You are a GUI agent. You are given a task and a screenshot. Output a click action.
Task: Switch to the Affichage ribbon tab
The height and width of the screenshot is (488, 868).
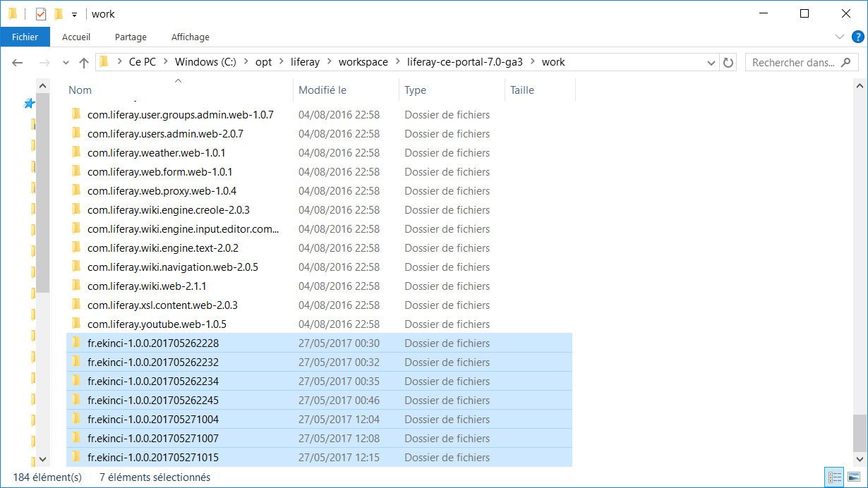190,37
